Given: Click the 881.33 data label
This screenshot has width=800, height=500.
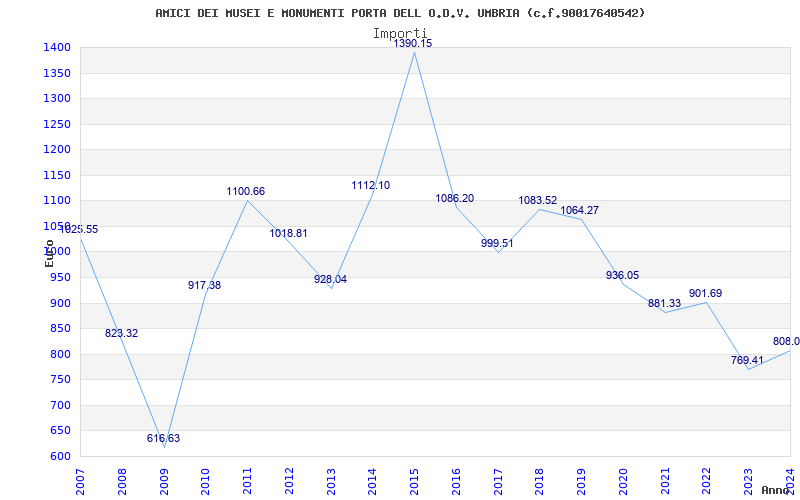Looking at the screenshot, I should [x=664, y=304].
